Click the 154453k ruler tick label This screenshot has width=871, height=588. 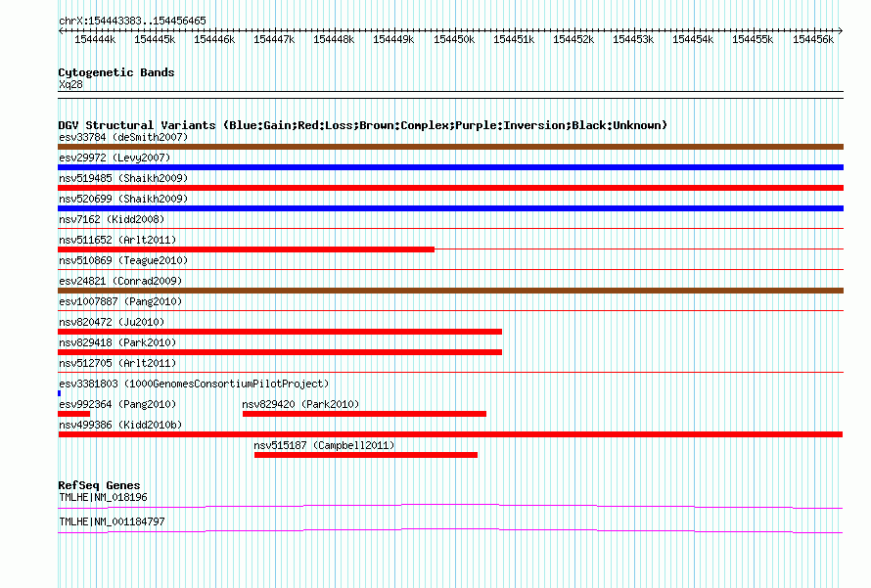point(633,39)
